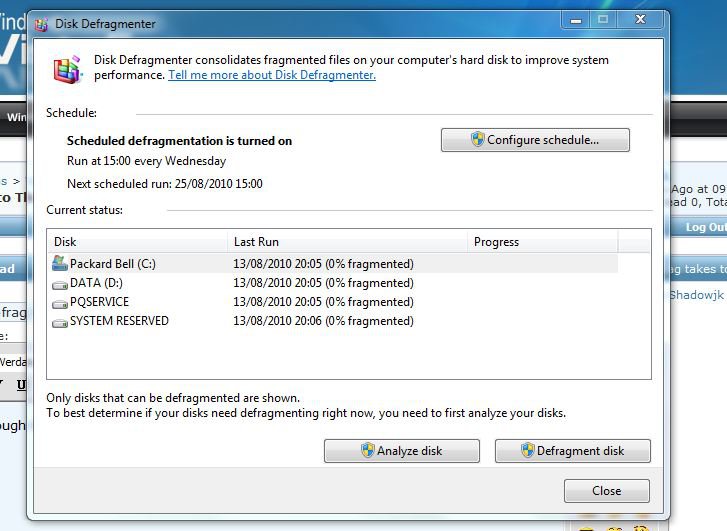Click Run at 15:00 every Wednesday text
Screen dimensions: 727x531
147,161
